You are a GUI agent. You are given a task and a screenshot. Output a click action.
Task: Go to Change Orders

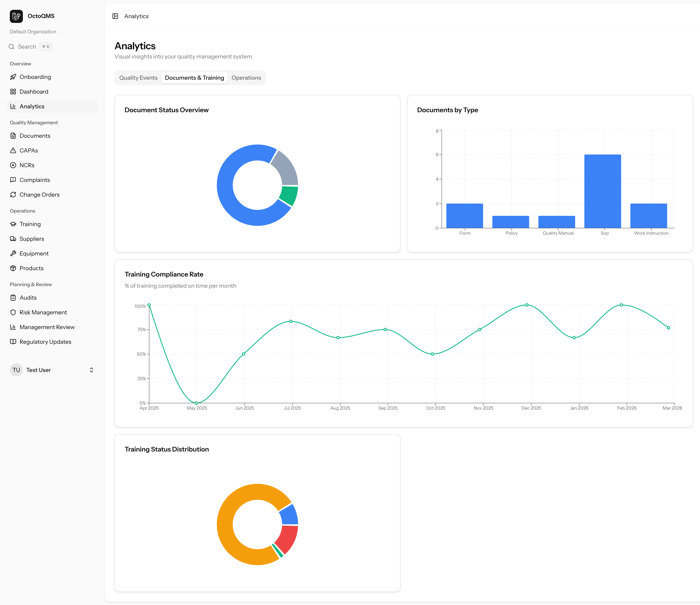[52, 195]
